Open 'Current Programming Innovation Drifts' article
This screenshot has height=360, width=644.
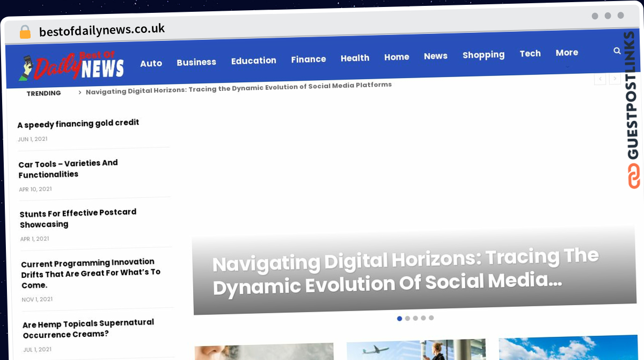[x=91, y=273]
